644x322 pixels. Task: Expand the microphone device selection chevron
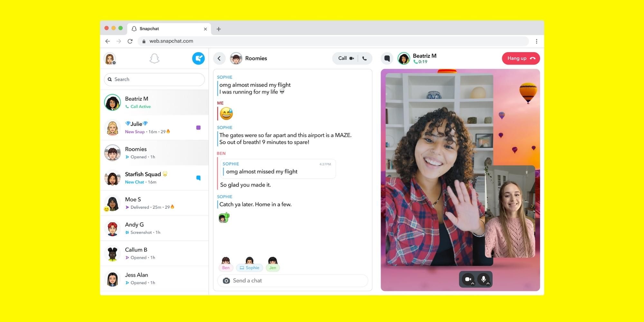[x=488, y=284]
